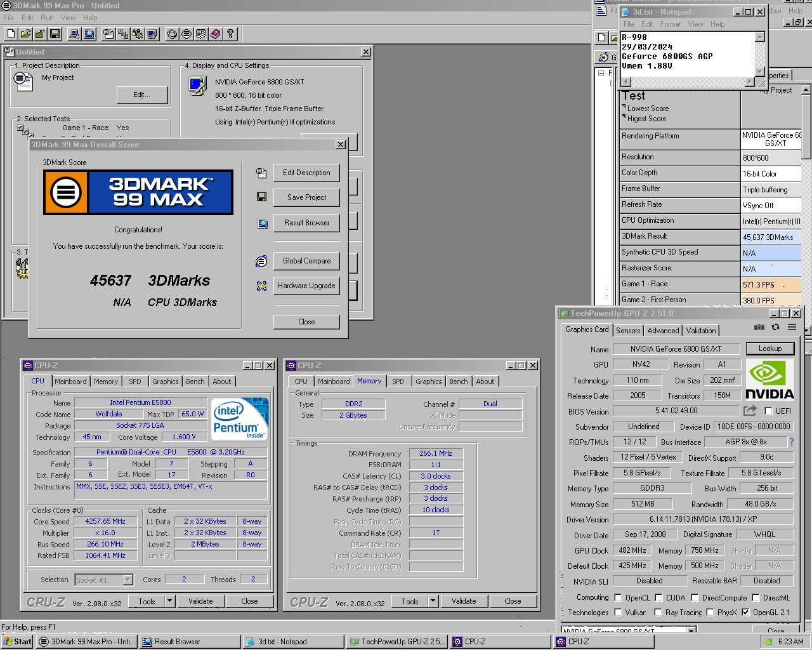
Task: Click the Intel Pentium inside logo in CPU-Z
Action: click(x=240, y=419)
